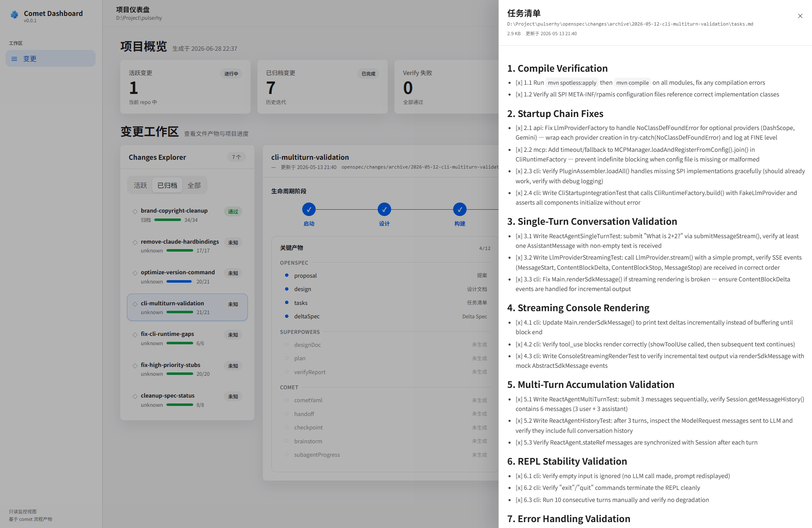
Task: Click the 'mvn spotless:apply' code text
Action: tap(572, 83)
